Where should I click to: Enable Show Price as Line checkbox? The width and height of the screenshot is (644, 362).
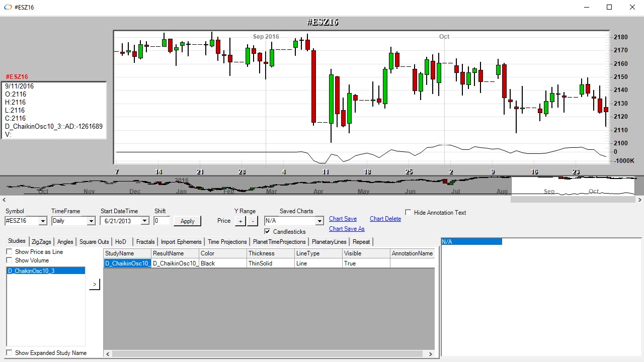[9, 252]
